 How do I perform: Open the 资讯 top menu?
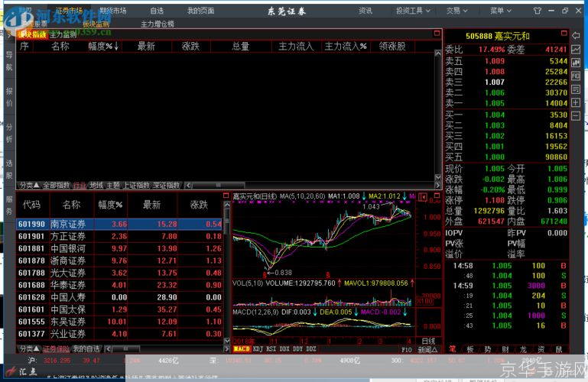click(365, 11)
